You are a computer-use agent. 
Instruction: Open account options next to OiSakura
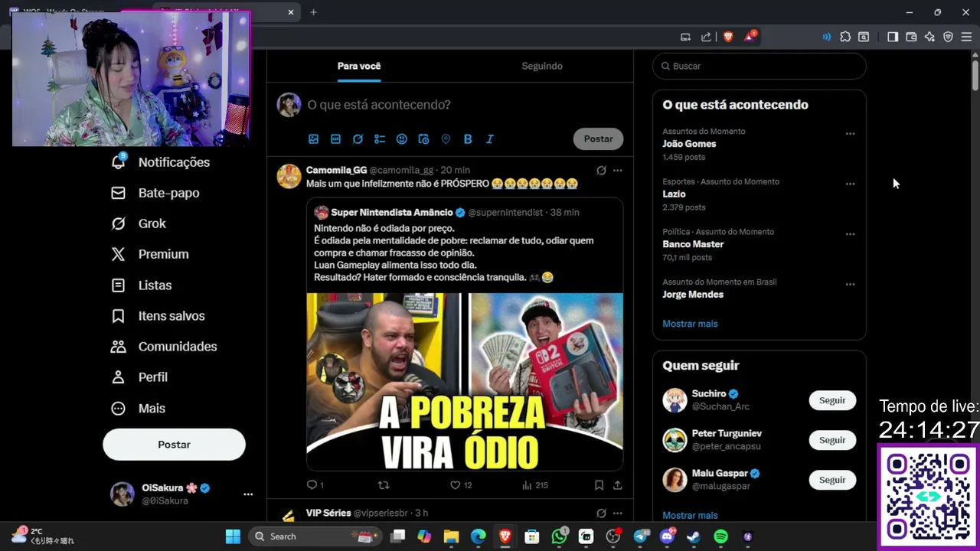(x=248, y=494)
